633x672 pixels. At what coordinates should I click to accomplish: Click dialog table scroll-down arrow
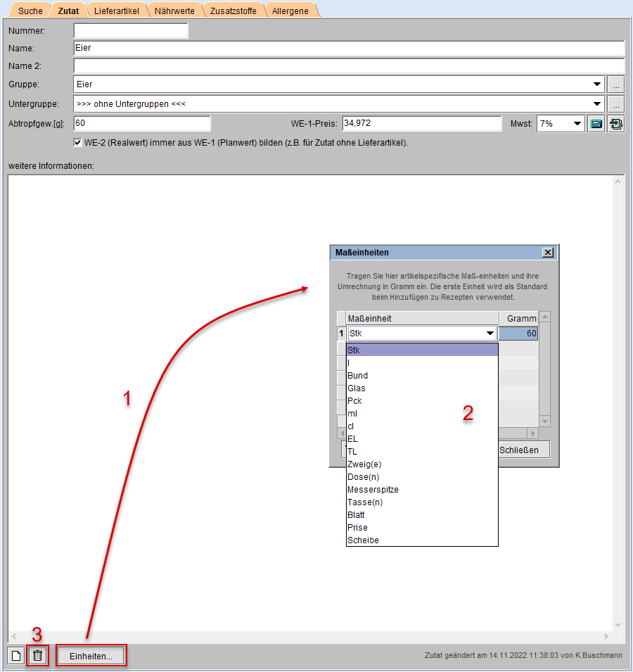pyautogui.click(x=545, y=421)
